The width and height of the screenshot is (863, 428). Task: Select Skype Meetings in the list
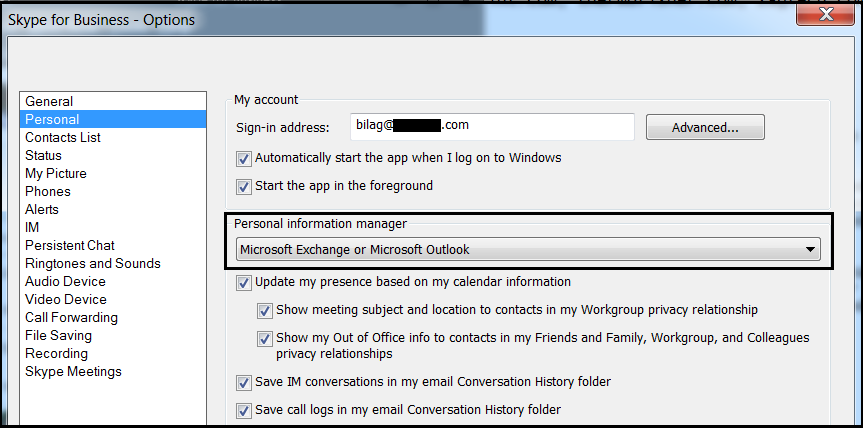pyautogui.click(x=113, y=371)
